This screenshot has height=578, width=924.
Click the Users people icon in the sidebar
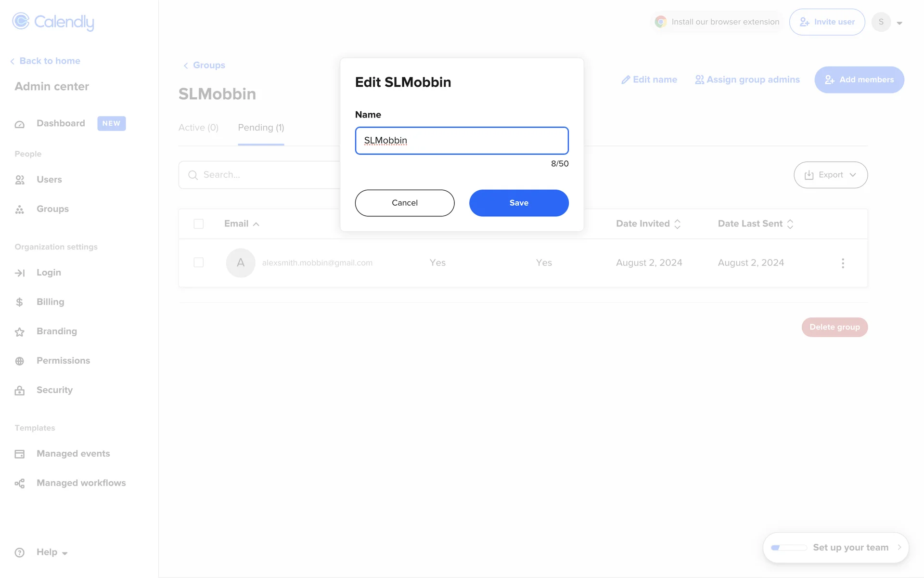click(x=20, y=180)
